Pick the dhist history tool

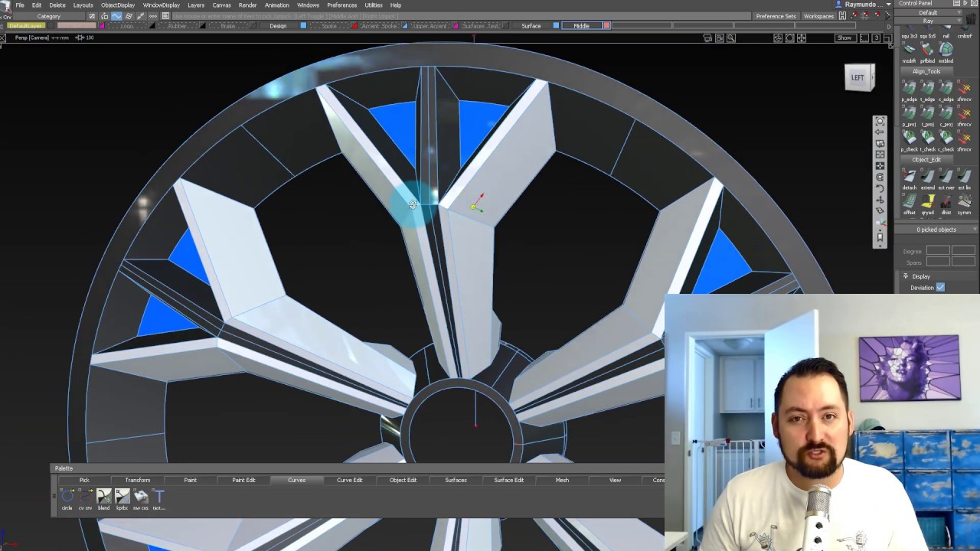pos(946,201)
